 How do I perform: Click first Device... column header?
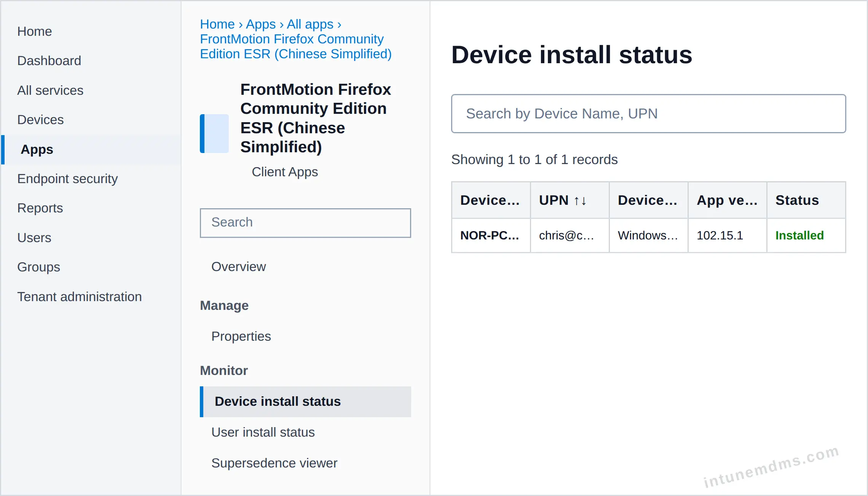(x=491, y=200)
